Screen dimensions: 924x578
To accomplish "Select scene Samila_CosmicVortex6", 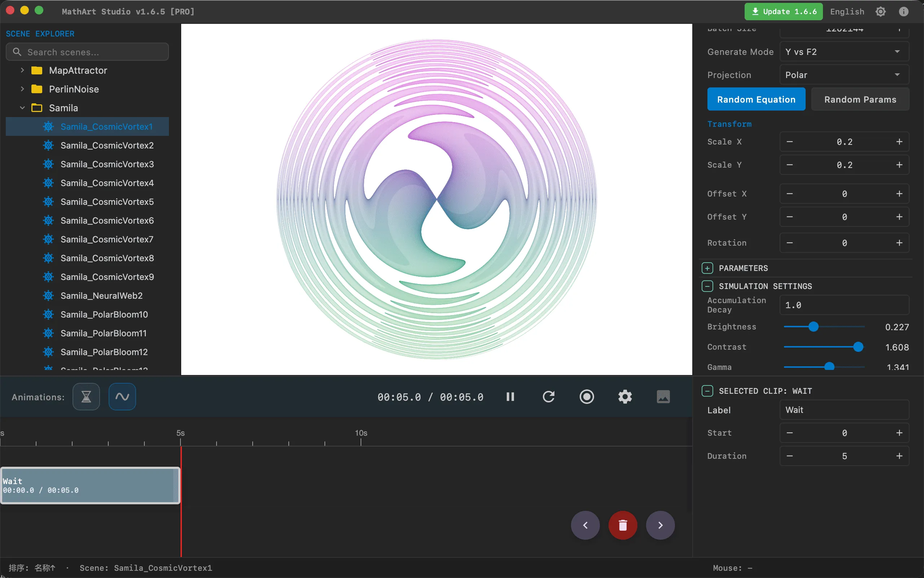I will click(87, 220).
